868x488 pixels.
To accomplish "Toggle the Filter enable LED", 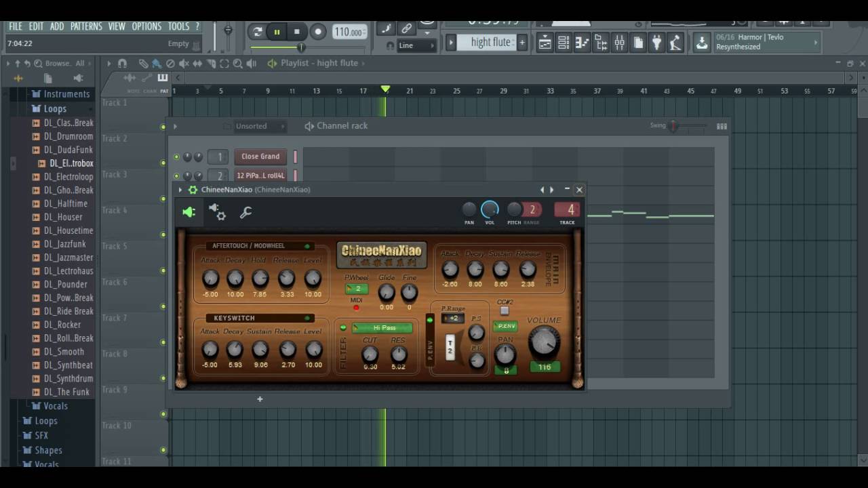I will (x=343, y=328).
